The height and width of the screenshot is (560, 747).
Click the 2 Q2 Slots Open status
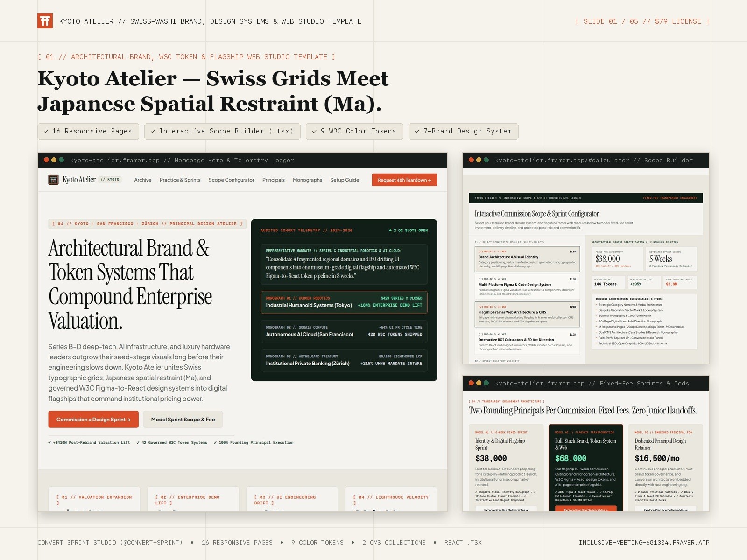[x=409, y=231]
